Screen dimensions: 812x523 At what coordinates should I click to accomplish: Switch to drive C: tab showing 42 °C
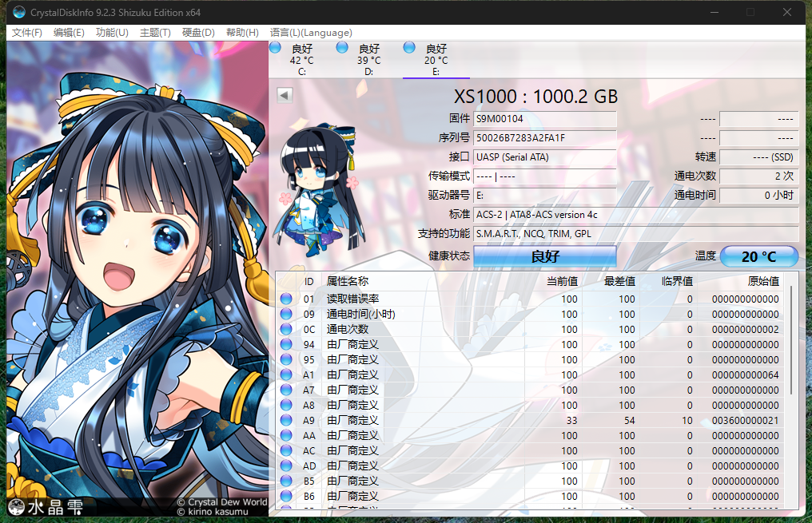pos(302,60)
